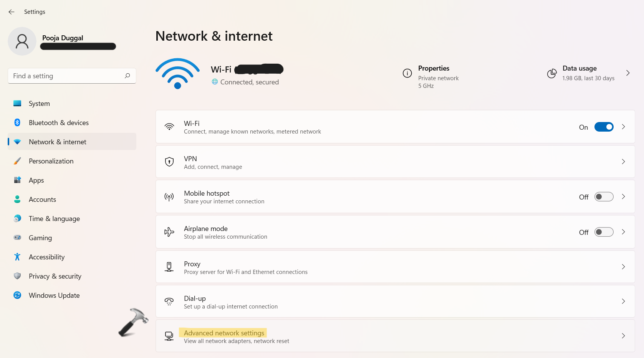Image resolution: width=644 pixels, height=358 pixels.
Task: Click the Data usage pie icon
Action: 552,73
